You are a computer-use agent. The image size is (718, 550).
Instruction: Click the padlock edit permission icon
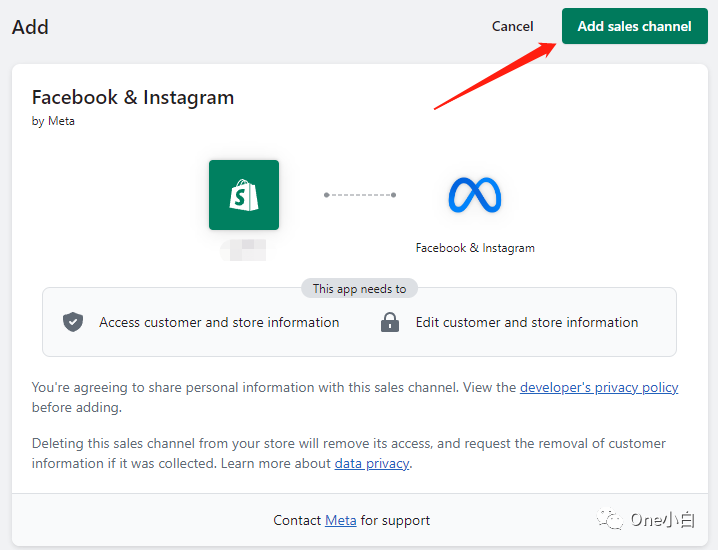(390, 322)
